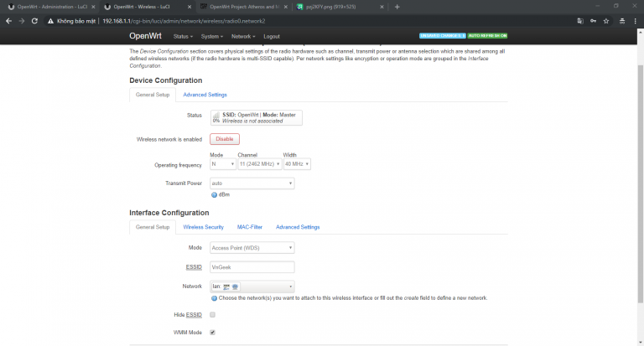This screenshot has height=346, width=644.
Task: Open Interface Configuration Advanced Settings tab
Action: 298,227
